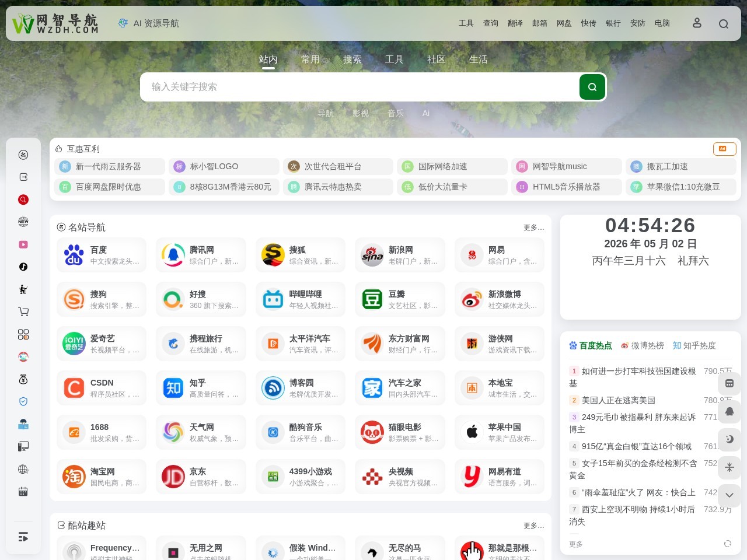Screen dimensions: 747x560
Task: Click the 新浪微博 site icon
Action: click(472, 299)
